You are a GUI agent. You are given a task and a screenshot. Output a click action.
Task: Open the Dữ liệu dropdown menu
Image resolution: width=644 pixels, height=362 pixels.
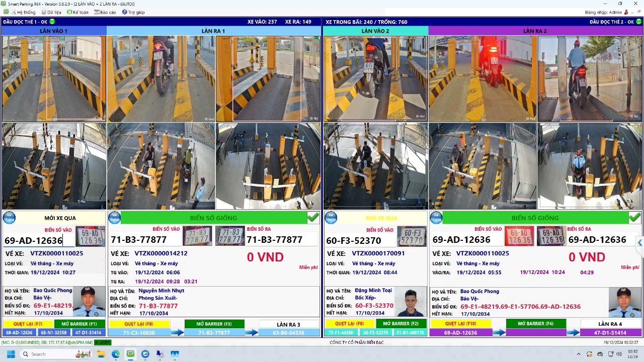pos(51,12)
